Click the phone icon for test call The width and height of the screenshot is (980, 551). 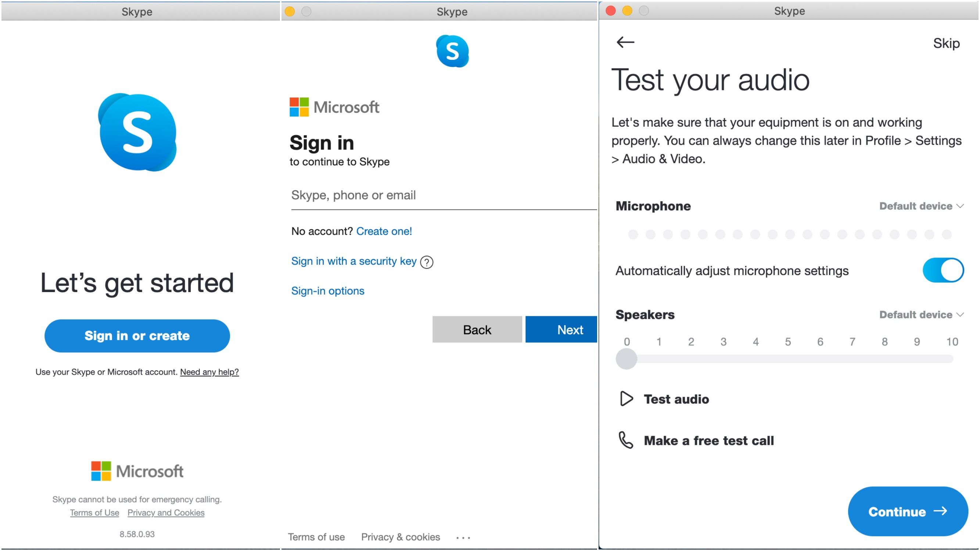[x=625, y=440]
